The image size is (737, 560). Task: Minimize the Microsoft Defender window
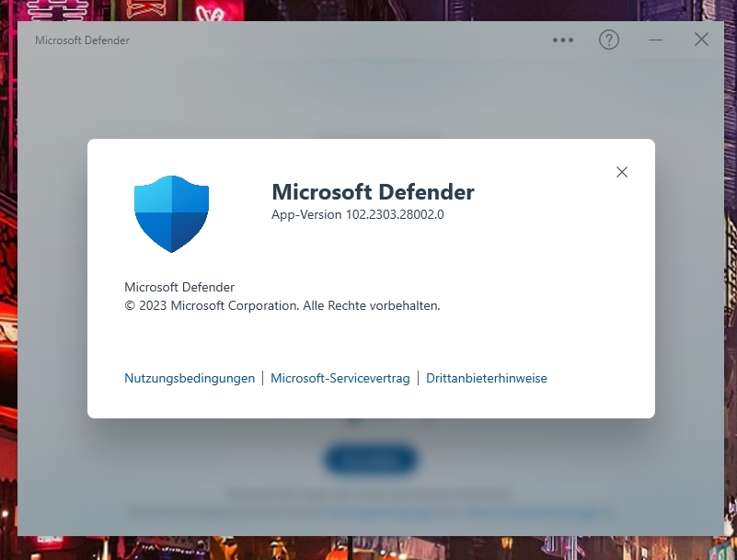655,40
